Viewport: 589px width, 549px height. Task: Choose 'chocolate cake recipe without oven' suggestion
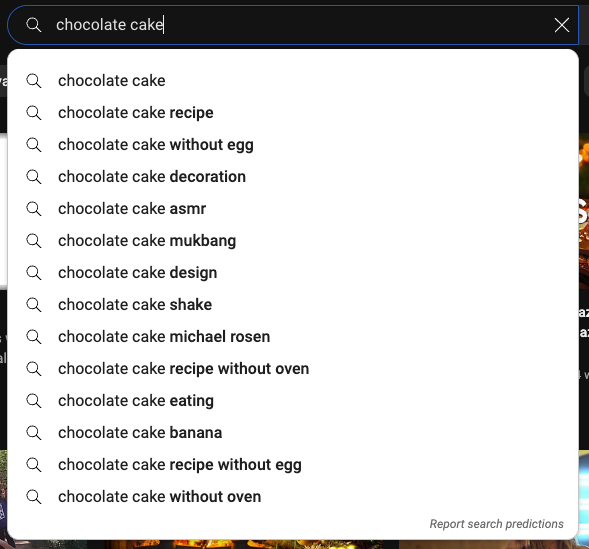click(x=293, y=369)
